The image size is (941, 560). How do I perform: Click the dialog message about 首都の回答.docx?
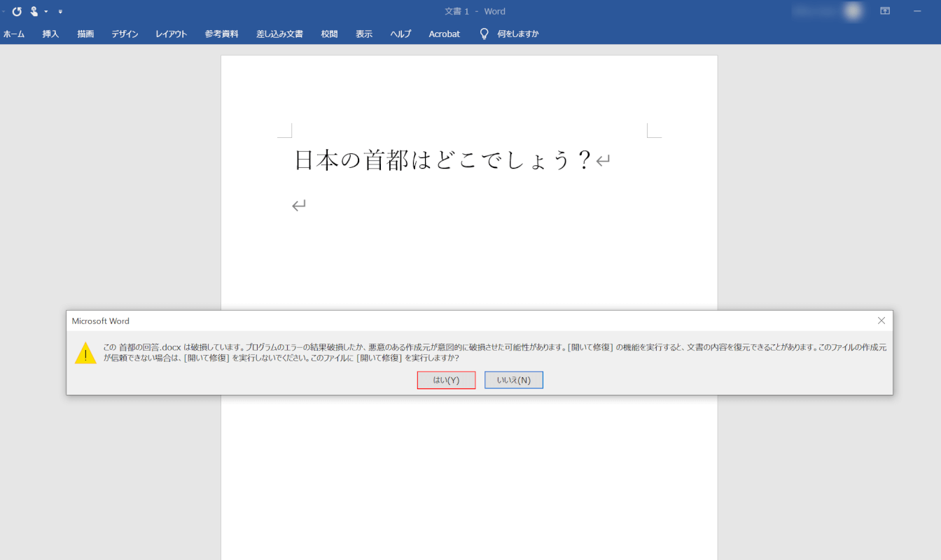pos(494,352)
